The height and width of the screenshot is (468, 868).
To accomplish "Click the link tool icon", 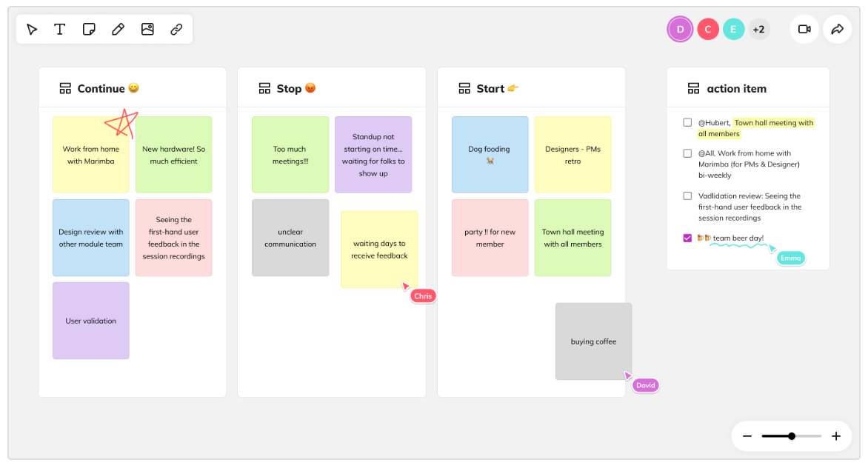I will pos(176,30).
